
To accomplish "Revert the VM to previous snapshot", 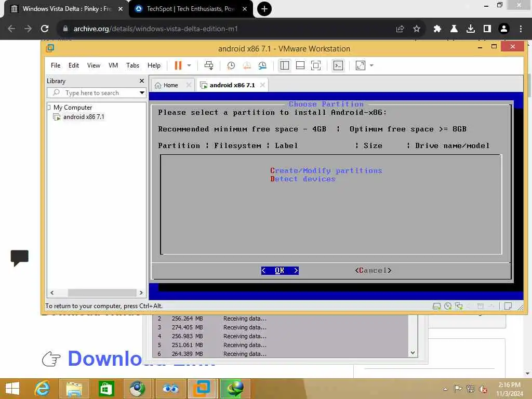I will pyautogui.click(x=247, y=65).
